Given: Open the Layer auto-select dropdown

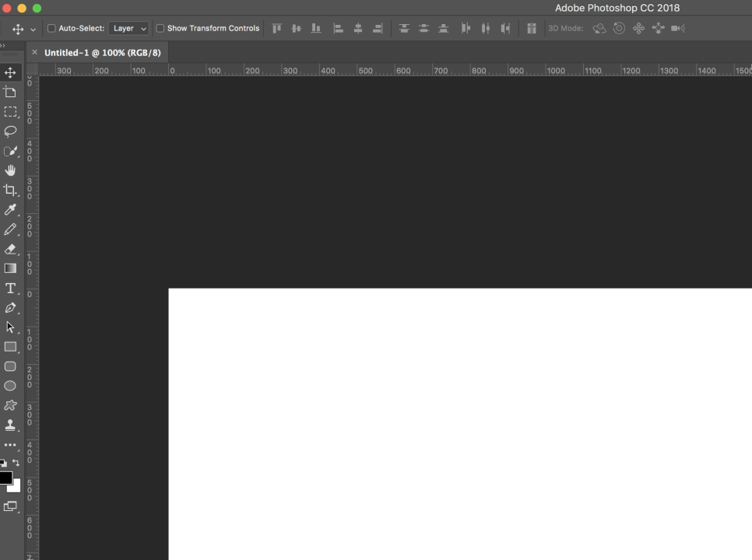Looking at the screenshot, I should pos(128,28).
